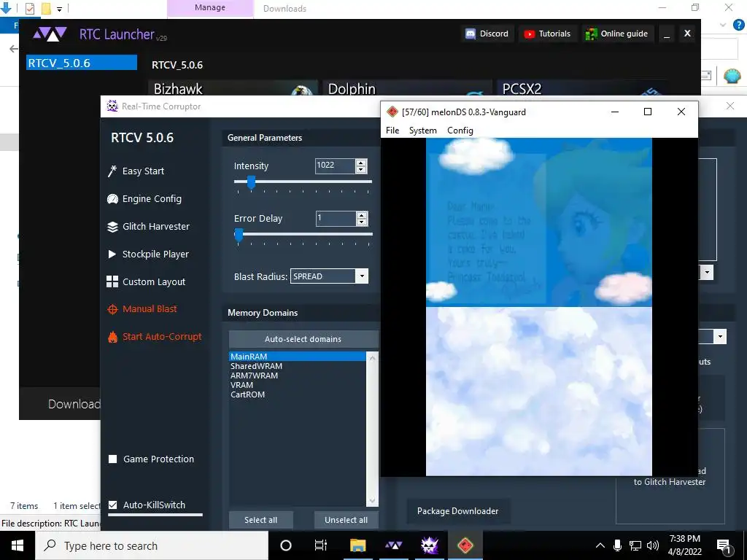Open Stockpile Player play icon
This screenshot has height=560, width=747.
(112, 254)
